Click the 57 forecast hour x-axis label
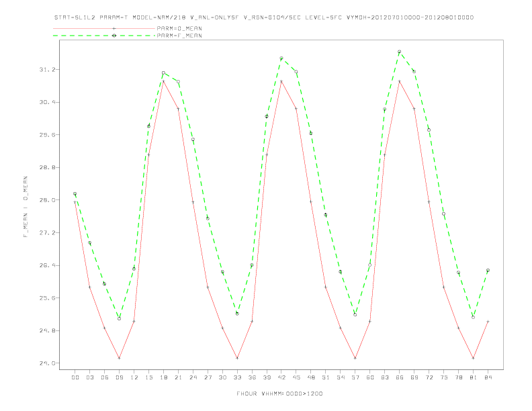Screen dimensions: 532x411 pos(355,377)
